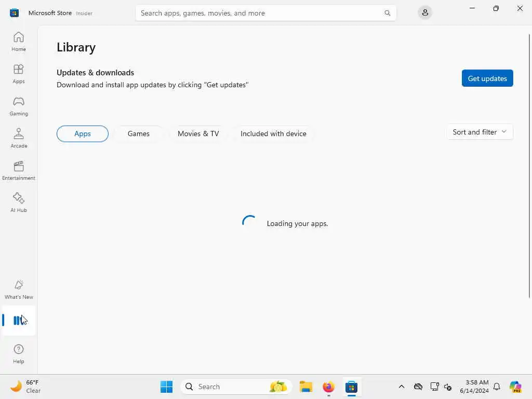Click the Microsoft Store logo icon
This screenshot has width=532, height=399.
click(14, 13)
